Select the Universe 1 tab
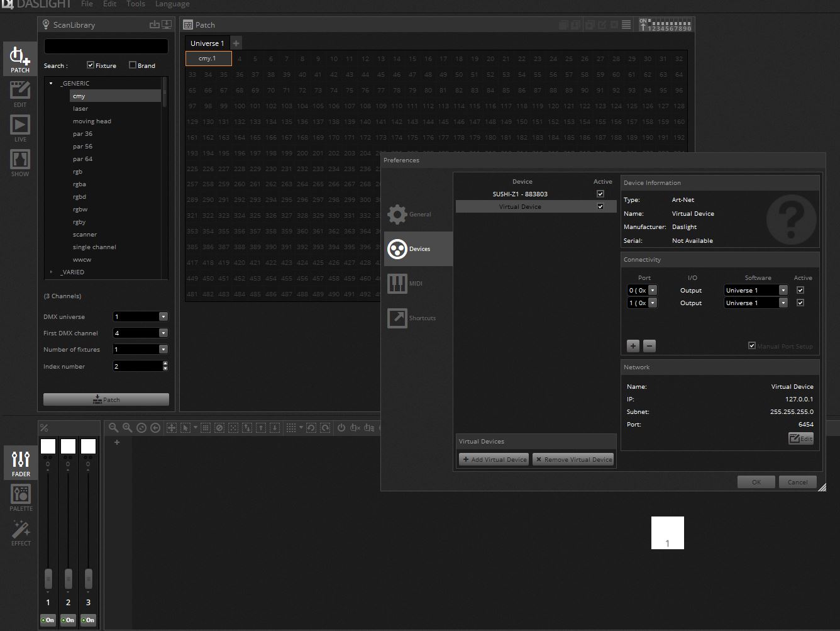This screenshot has width=840, height=631. click(207, 43)
